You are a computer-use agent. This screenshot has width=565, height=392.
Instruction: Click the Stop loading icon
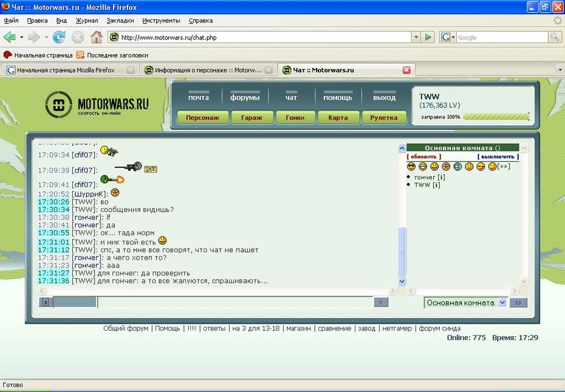78,37
